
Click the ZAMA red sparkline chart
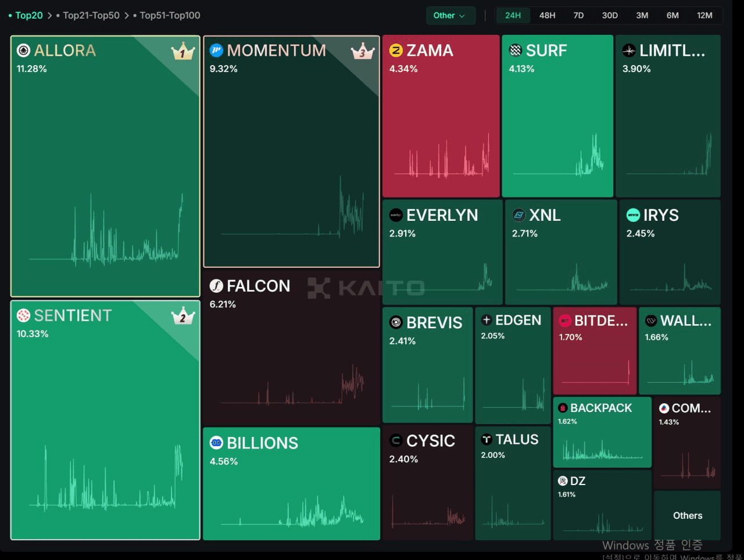coord(442,155)
